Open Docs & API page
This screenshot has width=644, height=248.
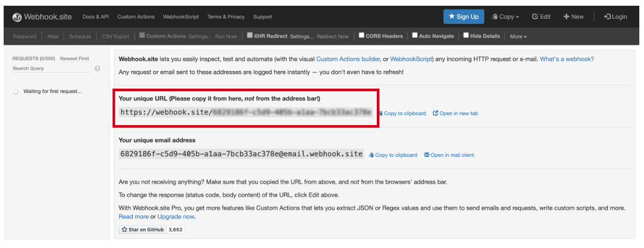pyautogui.click(x=96, y=17)
